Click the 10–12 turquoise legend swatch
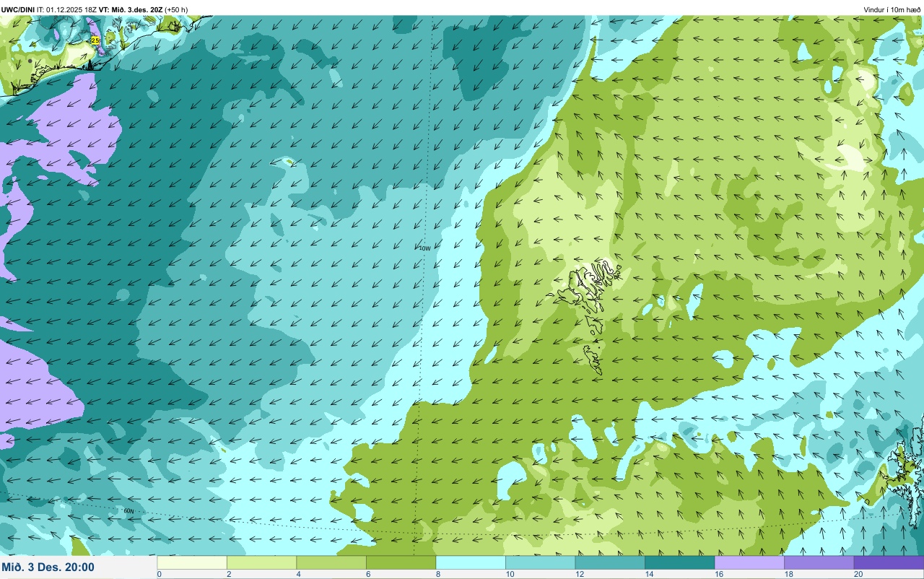924x579 pixels. click(x=540, y=562)
